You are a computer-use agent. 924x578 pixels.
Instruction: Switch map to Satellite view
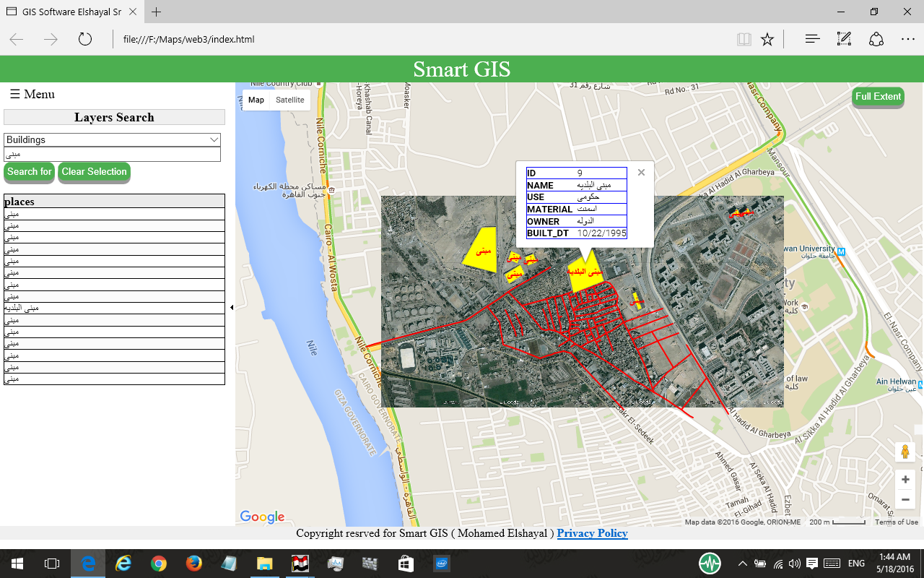point(289,100)
